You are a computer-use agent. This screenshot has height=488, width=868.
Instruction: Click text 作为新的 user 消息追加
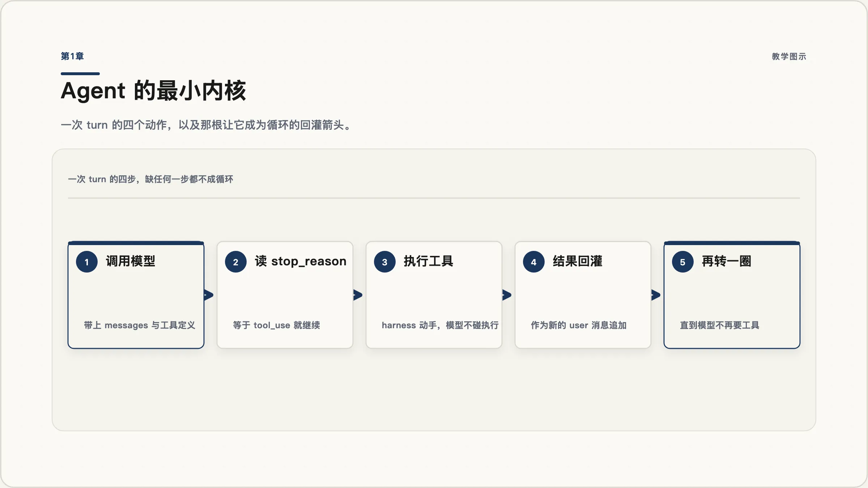(579, 325)
